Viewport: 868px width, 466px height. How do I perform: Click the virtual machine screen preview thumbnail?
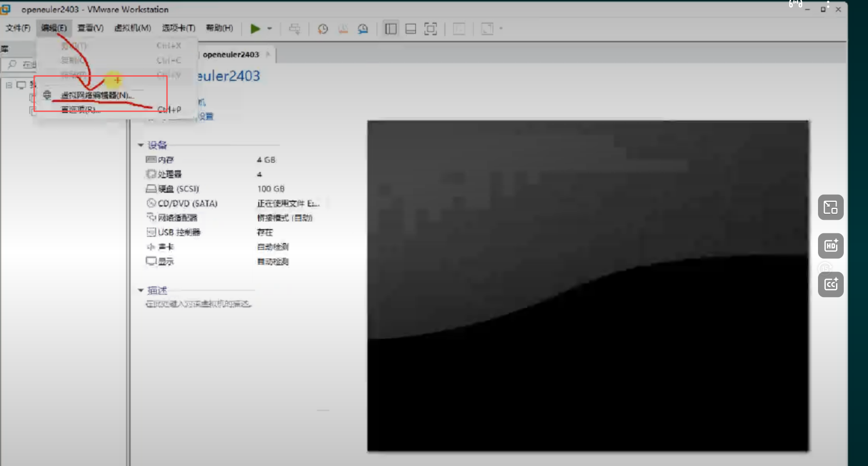click(x=588, y=286)
